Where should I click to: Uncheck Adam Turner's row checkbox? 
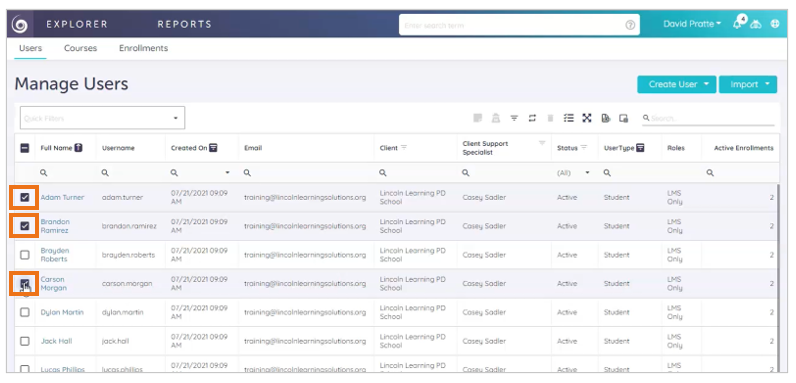pos(24,197)
